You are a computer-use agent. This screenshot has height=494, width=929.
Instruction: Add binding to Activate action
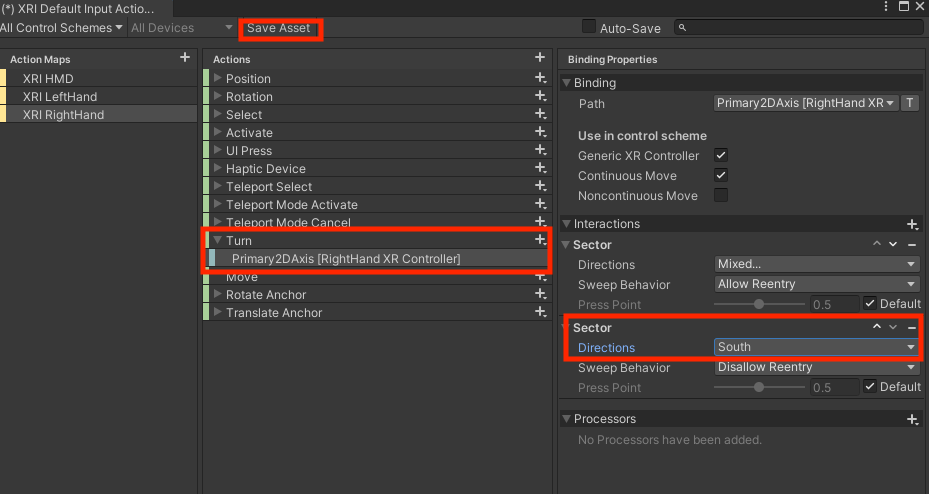pos(540,131)
